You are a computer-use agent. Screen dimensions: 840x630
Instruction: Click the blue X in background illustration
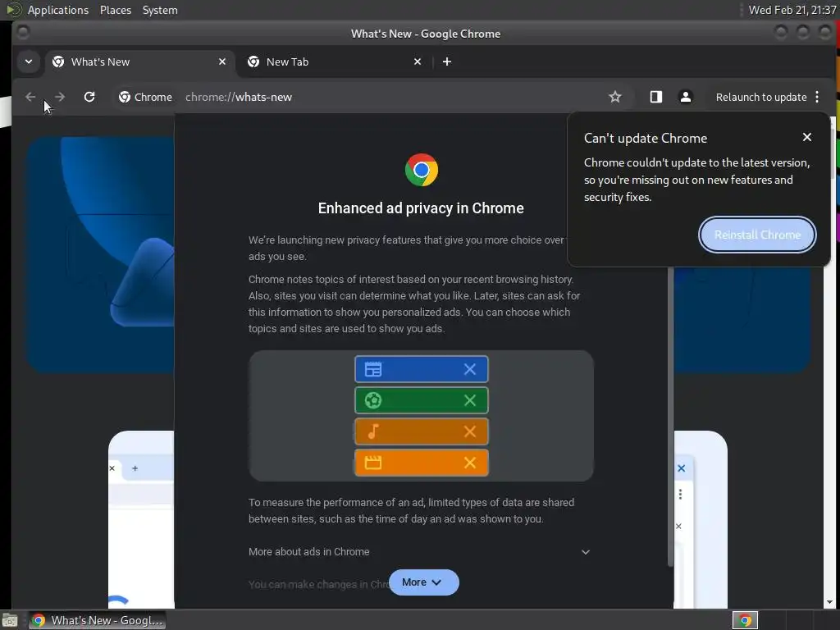pos(681,468)
